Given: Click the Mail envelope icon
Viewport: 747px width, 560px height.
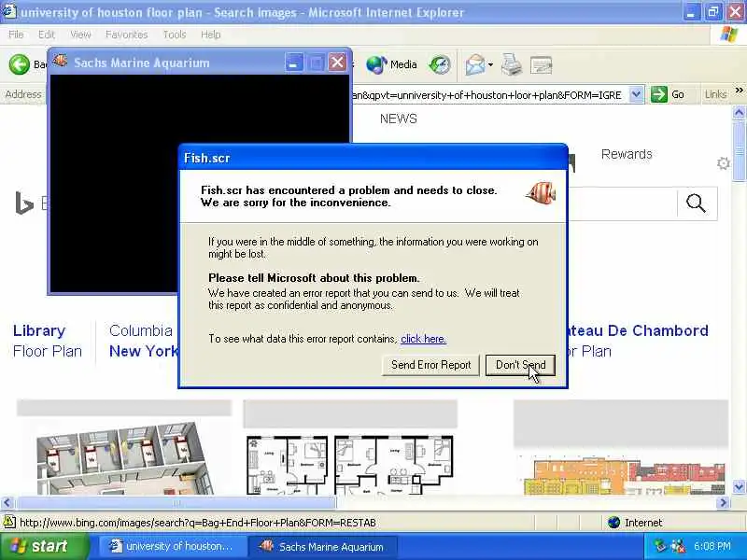Looking at the screenshot, I should pos(475,64).
